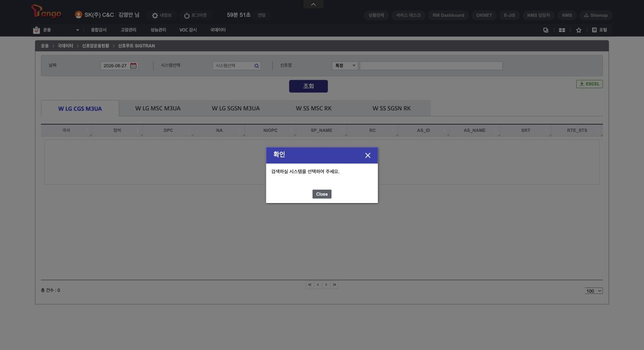Viewport: 644px width, 350px height.
Task: Click the overlapping windows icon
Action: point(546,30)
